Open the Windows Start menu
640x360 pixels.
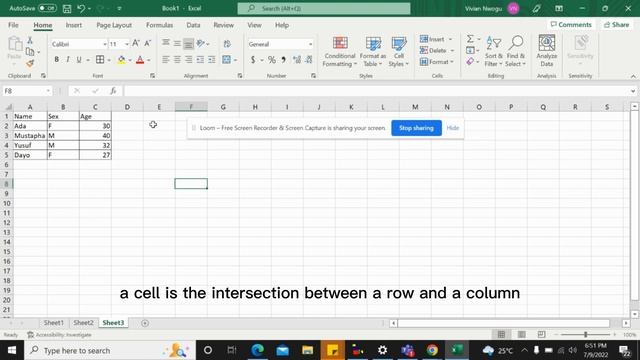(x=12, y=350)
